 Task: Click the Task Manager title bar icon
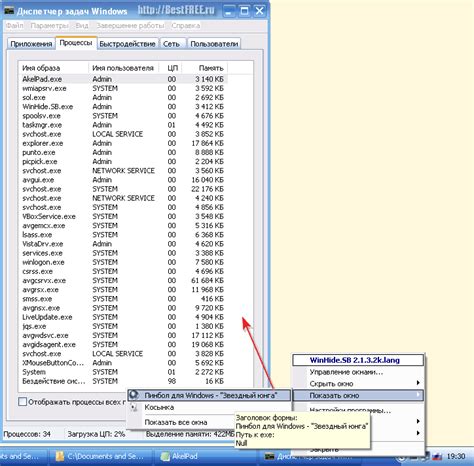(x=9, y=11)
